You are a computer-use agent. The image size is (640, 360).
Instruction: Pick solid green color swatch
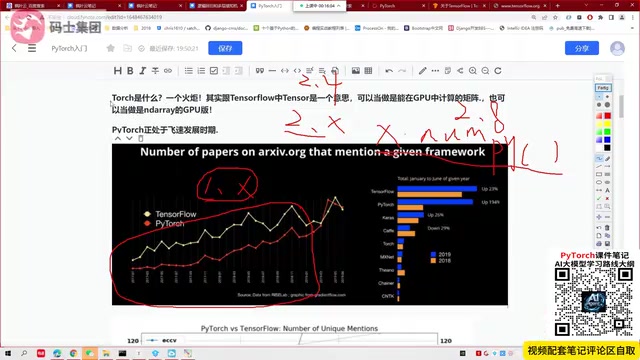(607, 132)
